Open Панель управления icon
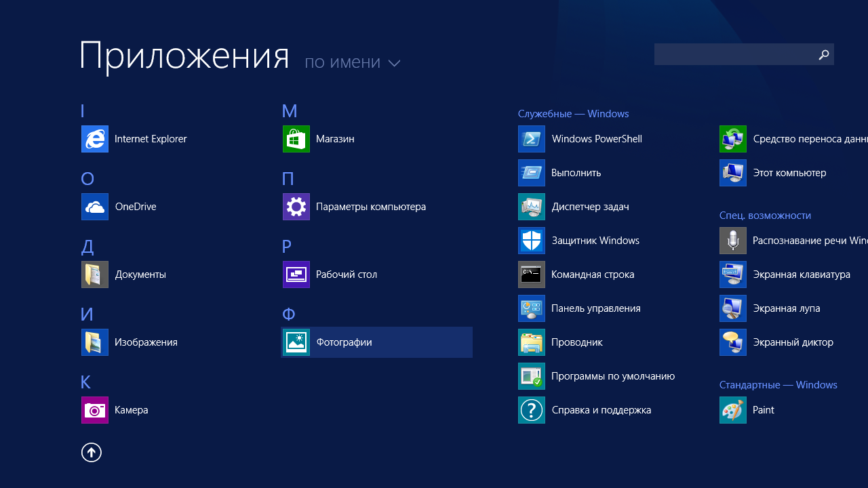Image resolution: width=868 pixels, height=488 pixels. (532, 308)
